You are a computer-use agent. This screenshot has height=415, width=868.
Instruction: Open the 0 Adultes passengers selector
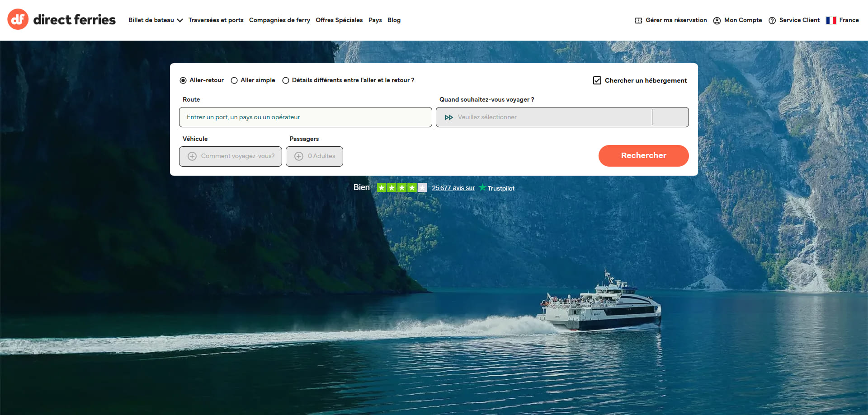[314, 156]
